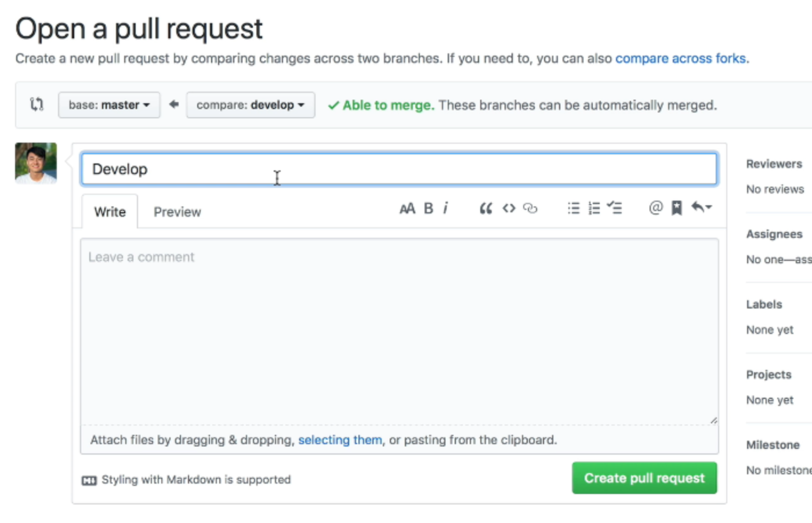Apply italic formatting to comment text

[x=445, y=208]
